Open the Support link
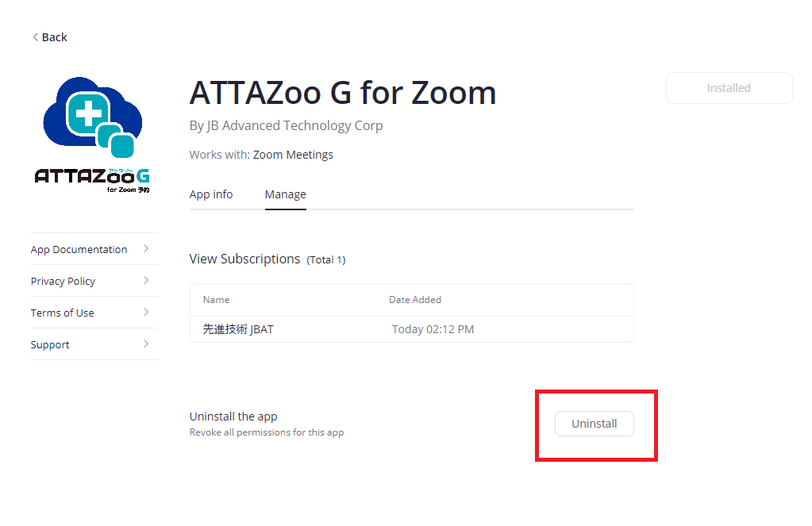812x526 pixels. coord(50,344)
